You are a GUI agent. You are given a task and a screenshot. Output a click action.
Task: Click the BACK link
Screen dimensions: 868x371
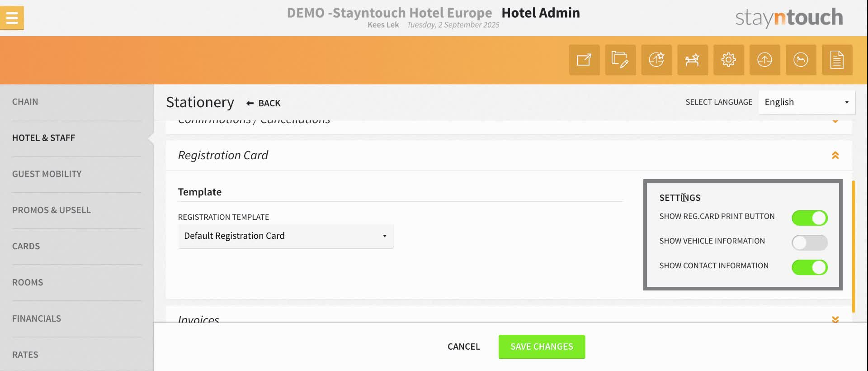[x=263, y=103]
